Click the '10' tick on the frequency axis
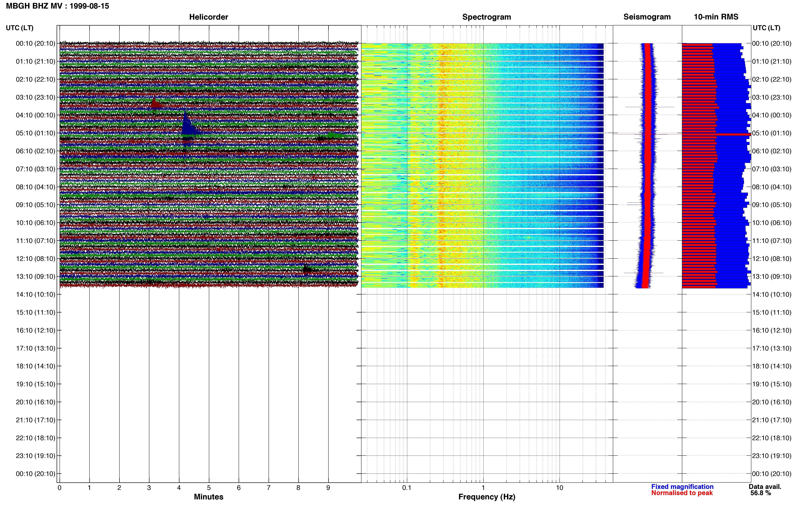 pos(559,487)
